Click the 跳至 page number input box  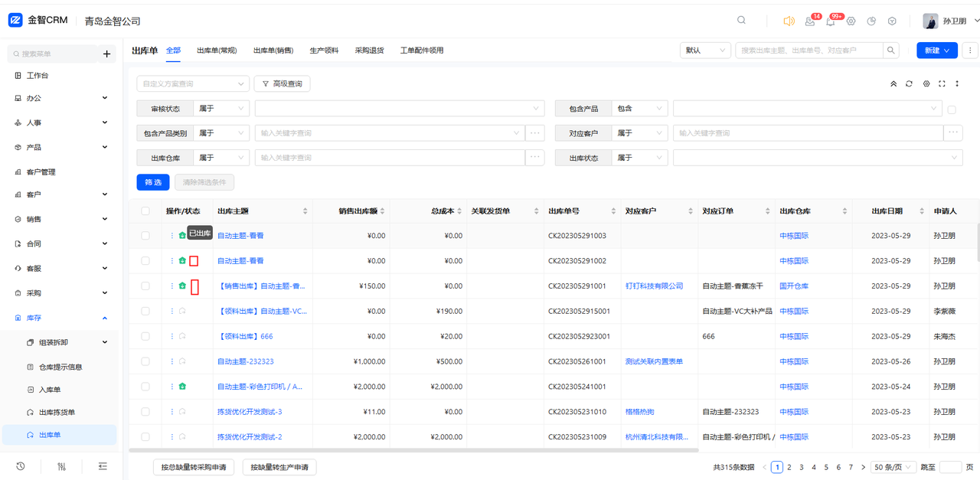point(950,467)
